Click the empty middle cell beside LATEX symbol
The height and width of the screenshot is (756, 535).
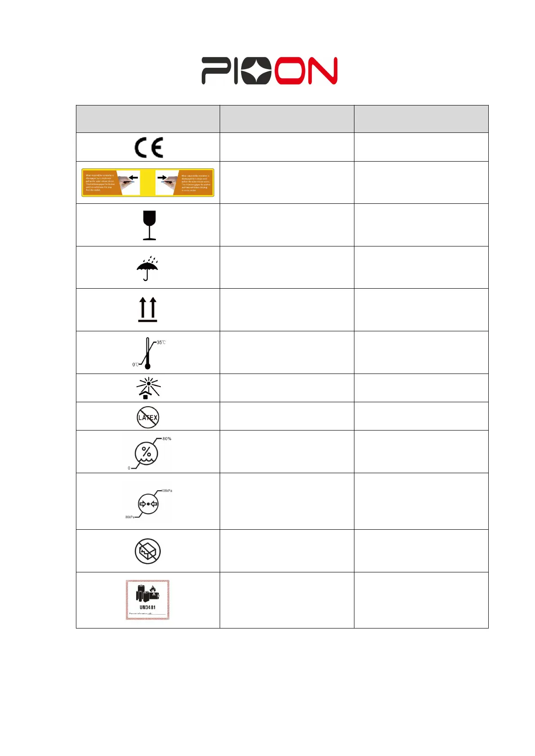(287, 416)
